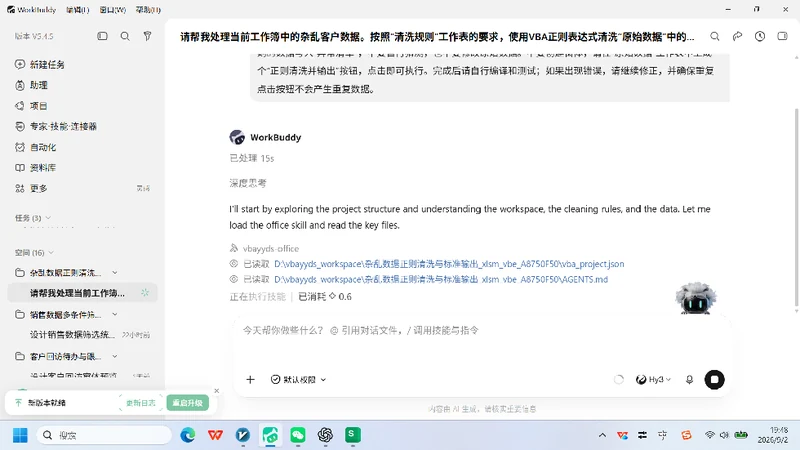The image size is (800, 450).
Task: Open the 资料库 library section
Action: click(35, 168)
